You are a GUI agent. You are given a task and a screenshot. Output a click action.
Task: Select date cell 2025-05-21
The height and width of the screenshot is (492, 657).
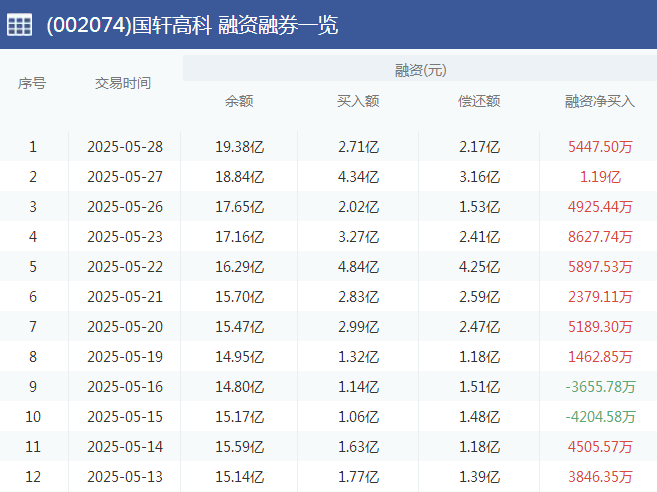coord(125,297)
